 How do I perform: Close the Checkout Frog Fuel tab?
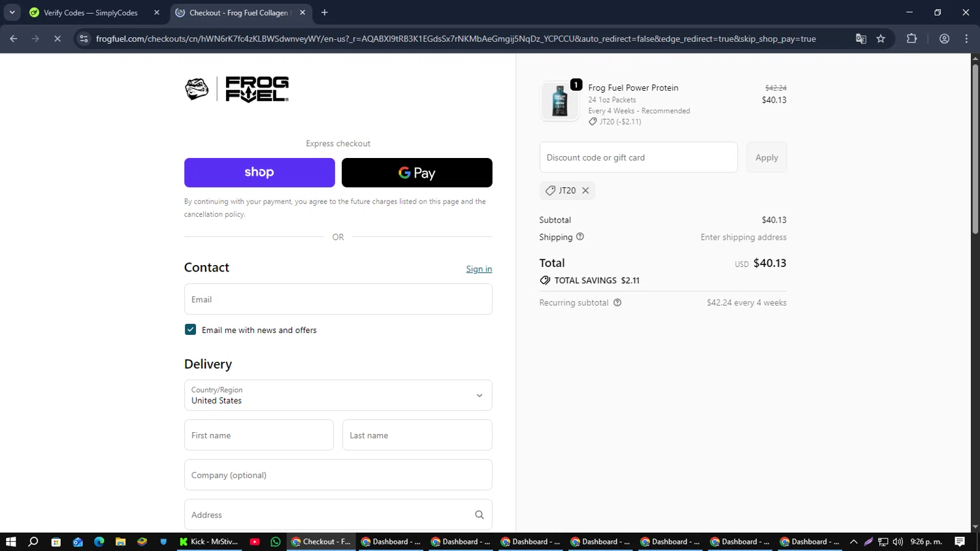point(302,12)
